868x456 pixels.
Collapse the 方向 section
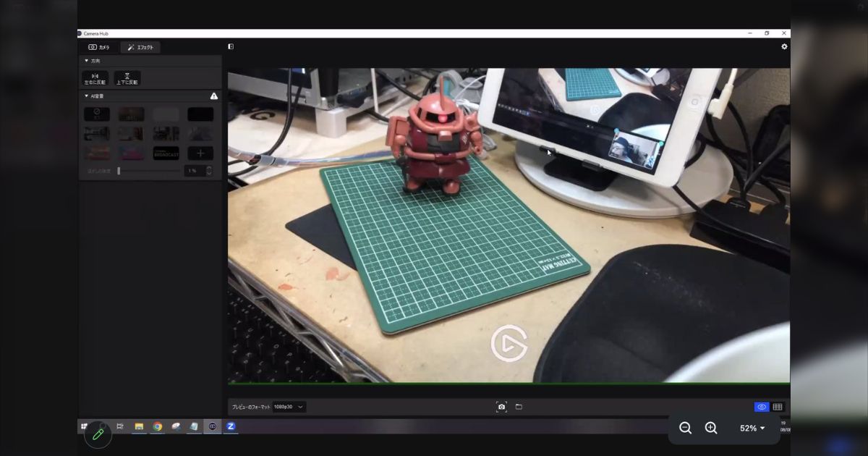pyautogui.click(x=87, y=61)
